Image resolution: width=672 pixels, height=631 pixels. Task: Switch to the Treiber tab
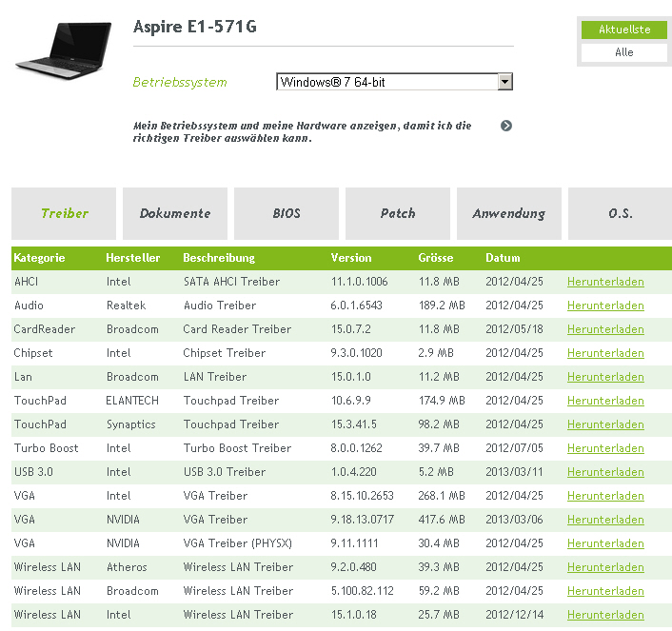coord(64,213)
